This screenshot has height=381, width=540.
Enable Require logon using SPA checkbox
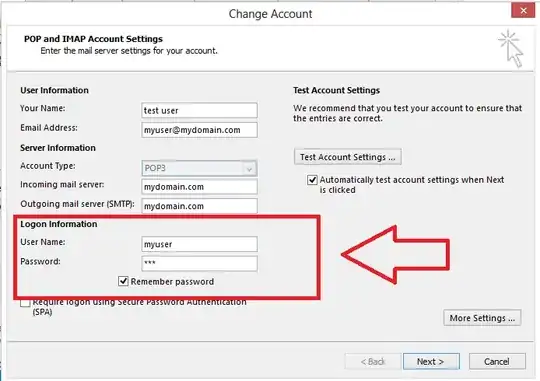tap(25, 303)
